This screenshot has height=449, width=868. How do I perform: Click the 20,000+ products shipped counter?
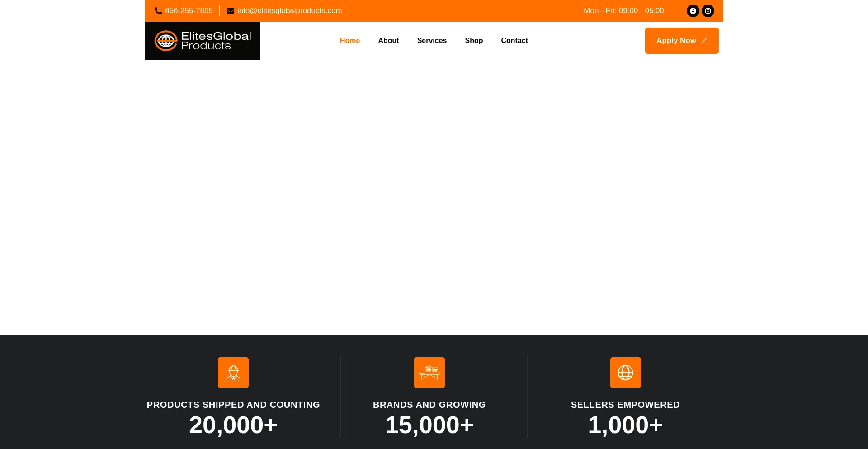(233, 425)
